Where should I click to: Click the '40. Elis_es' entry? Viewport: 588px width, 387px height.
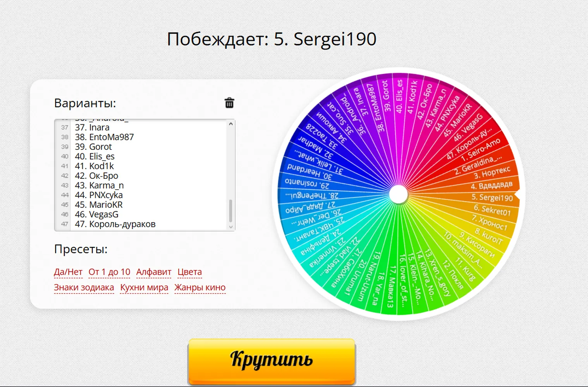(95, 156)
